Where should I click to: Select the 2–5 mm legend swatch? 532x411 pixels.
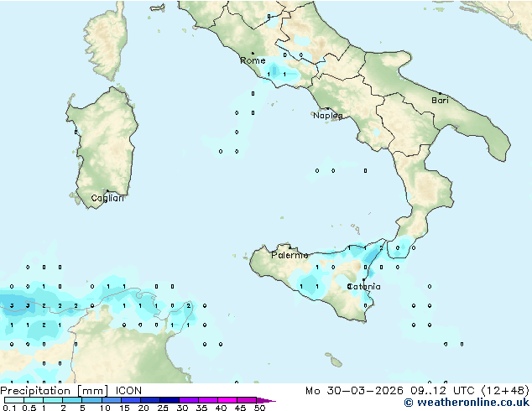coord(72,400)
